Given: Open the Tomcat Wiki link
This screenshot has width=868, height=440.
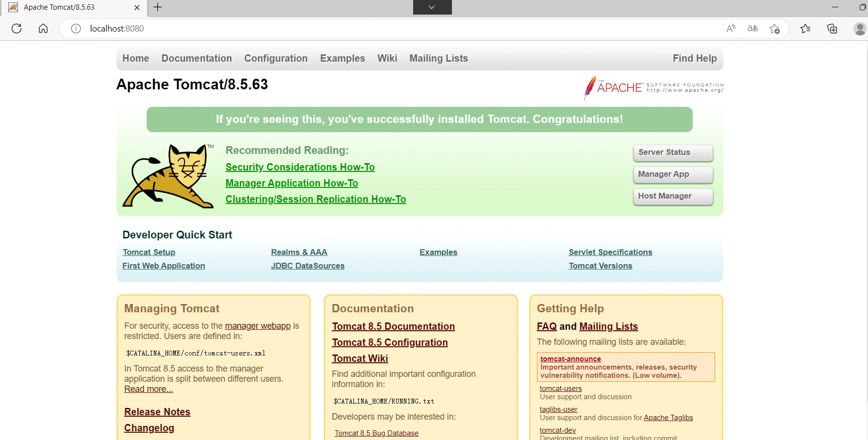Looking at the screenshot, I should pyautogui.click(x=360, y=358).
